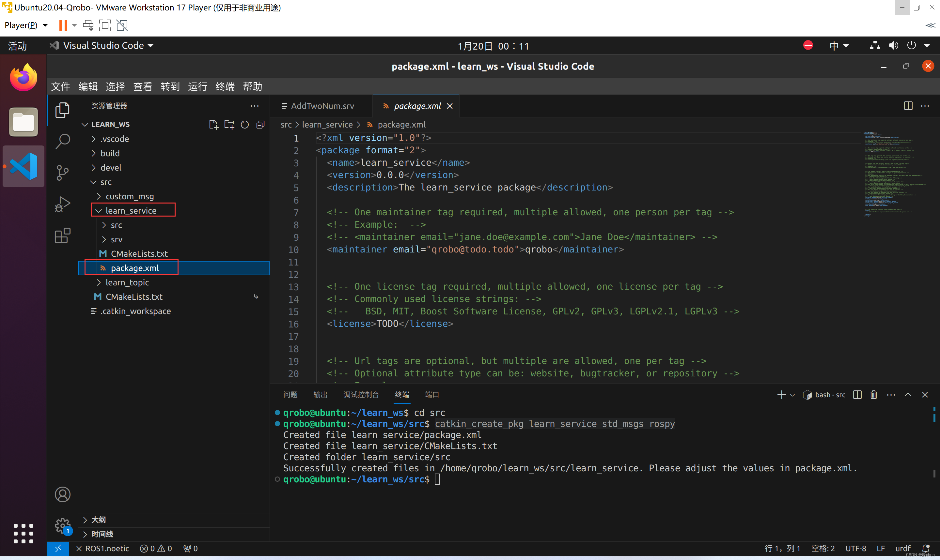The width and height of the screenshot is (940, 560).
Task: Open input method 中 dropdown
Action: coord(839,46)
